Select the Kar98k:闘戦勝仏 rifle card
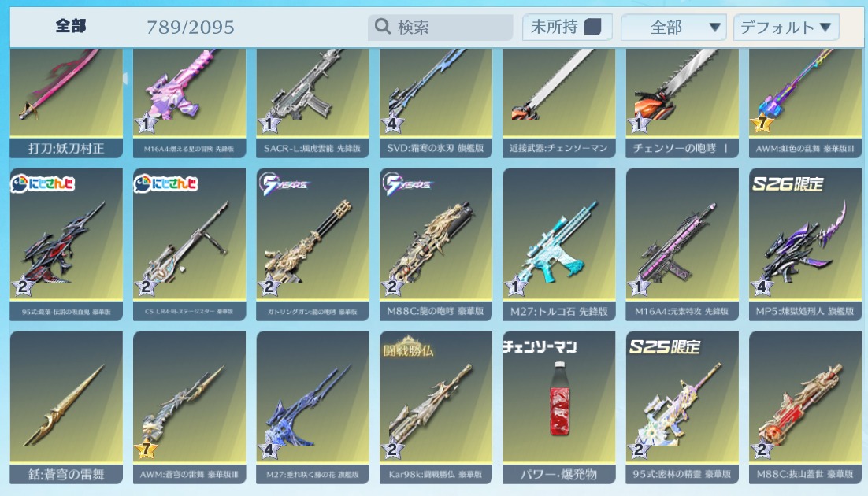The width and height of the screenshot is (868, 496). [436, 408]
